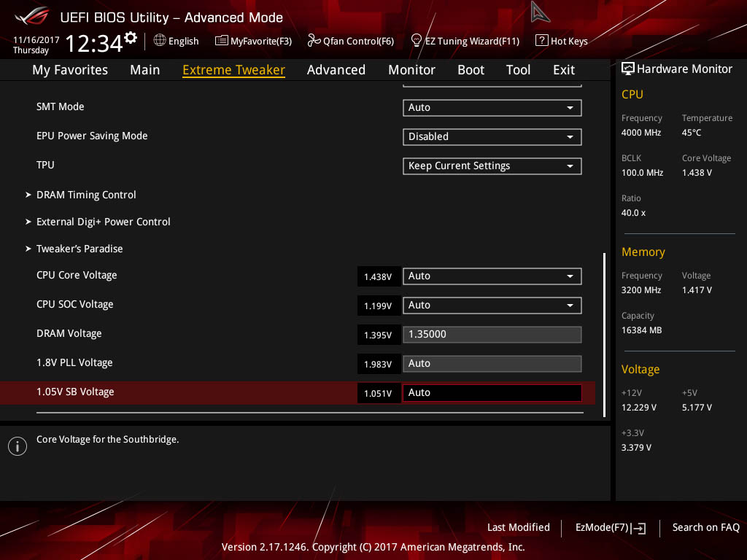Click the Hardware Monitor display icon
This screenshot has height=560, width=747.
point(627,69)
